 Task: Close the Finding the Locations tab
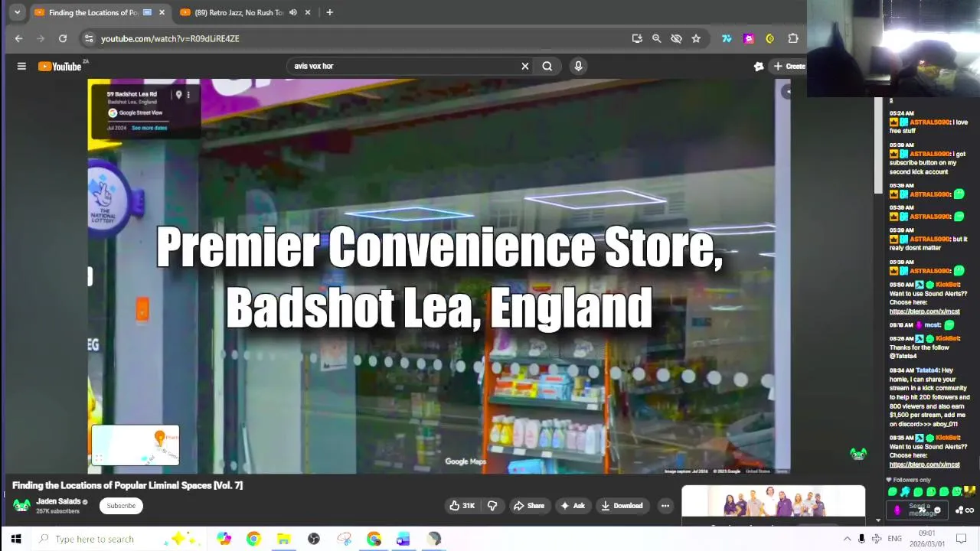coord(162,12)
